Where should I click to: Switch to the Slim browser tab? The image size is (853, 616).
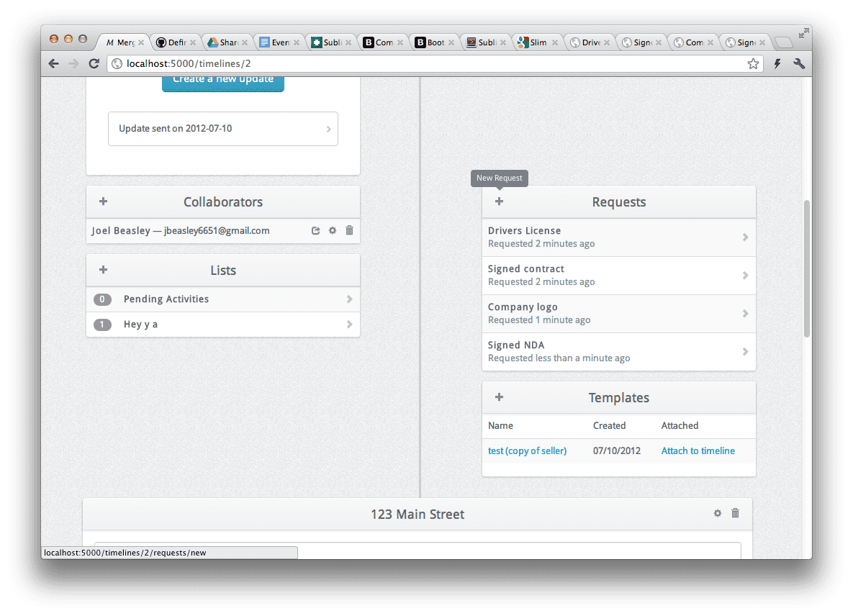[537, 42]
